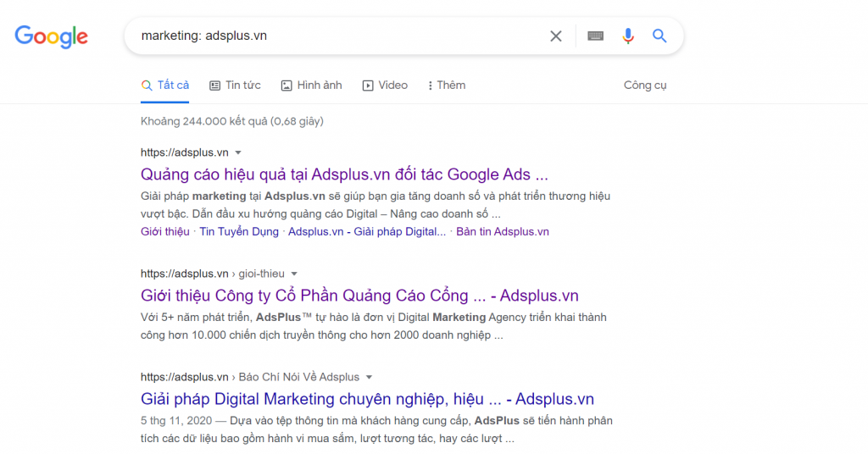Start voice search with microphone icon

pyautogui.click(x=628, y=36)
